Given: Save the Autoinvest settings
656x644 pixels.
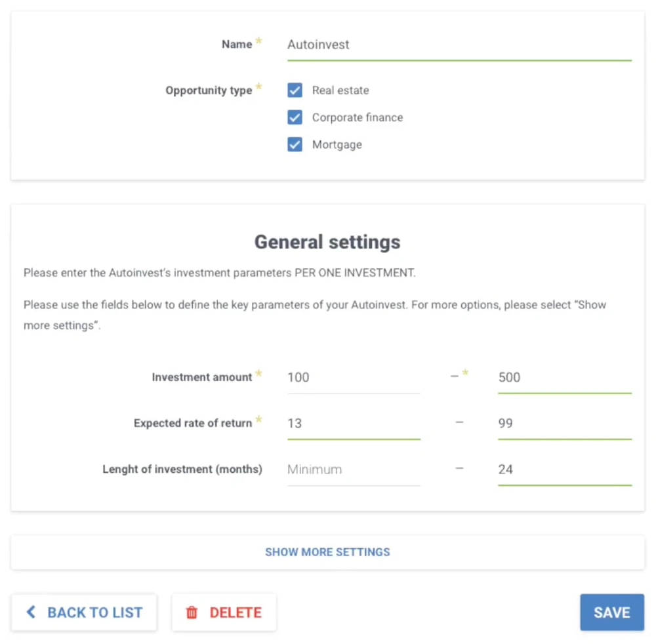Looking at the screenshot, I should 611,613.
